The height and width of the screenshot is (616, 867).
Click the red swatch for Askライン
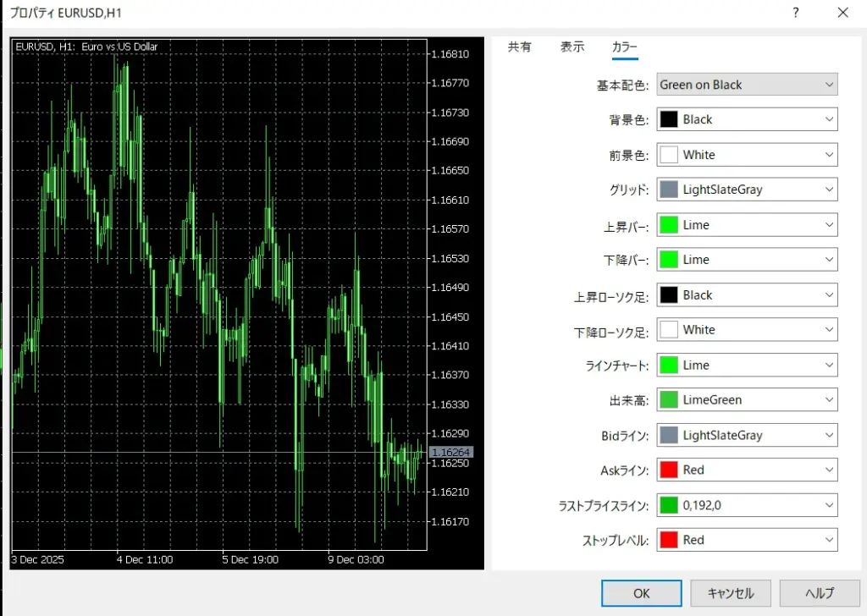[x=669, y=470]
